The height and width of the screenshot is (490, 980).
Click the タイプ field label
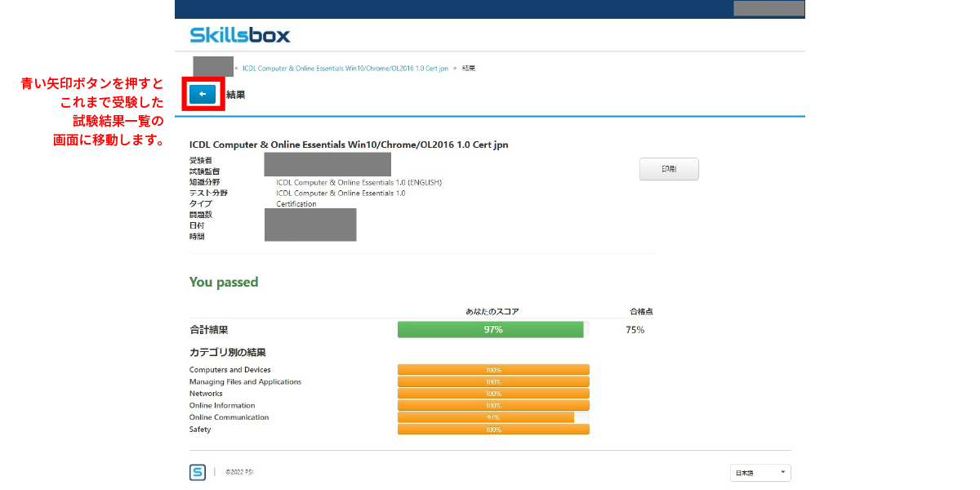(201, 204)
